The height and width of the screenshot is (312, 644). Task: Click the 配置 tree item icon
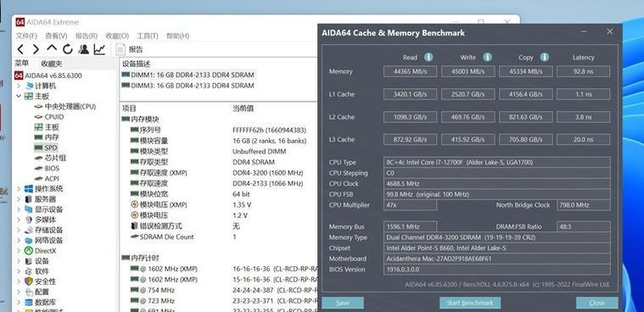[28, 292]
